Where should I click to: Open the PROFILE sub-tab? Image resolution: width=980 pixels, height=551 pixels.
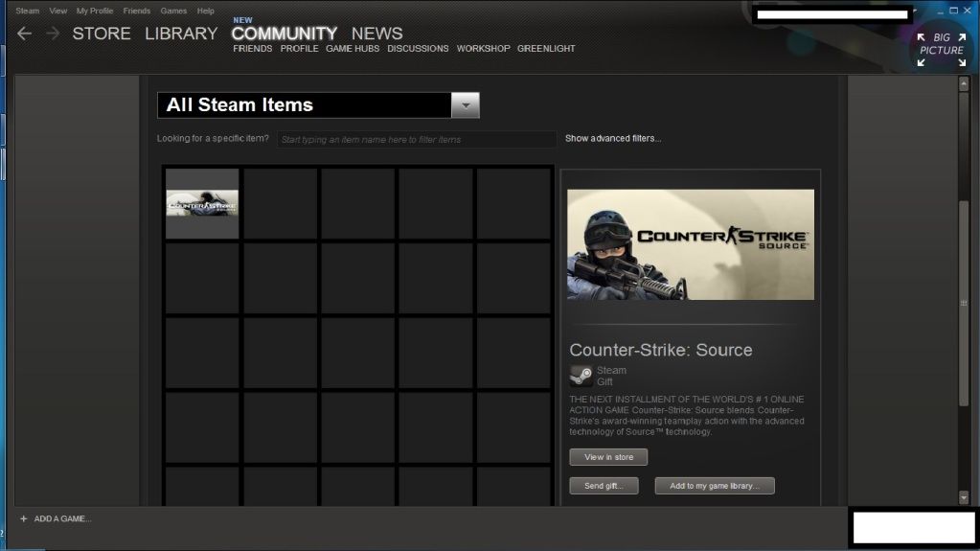coord(300,49)
